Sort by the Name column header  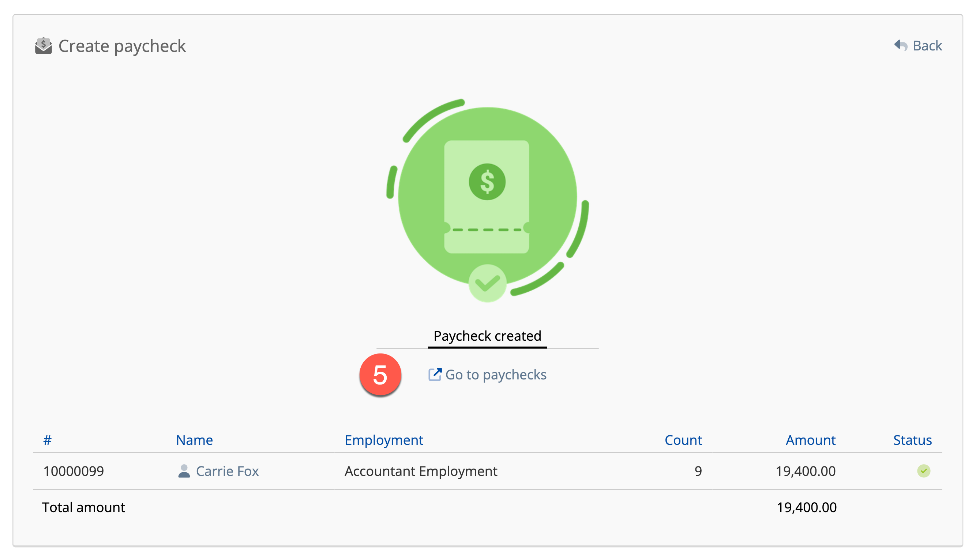(194, 440)
